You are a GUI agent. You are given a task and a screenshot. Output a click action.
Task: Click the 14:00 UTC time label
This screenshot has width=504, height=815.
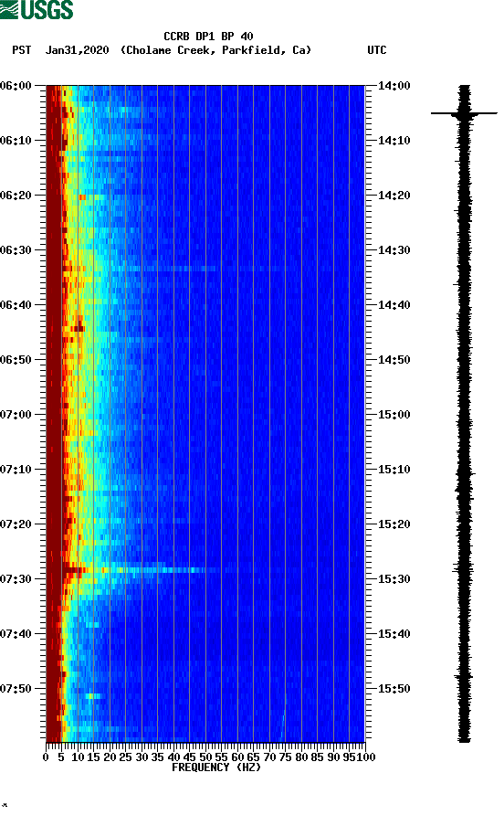394,85
